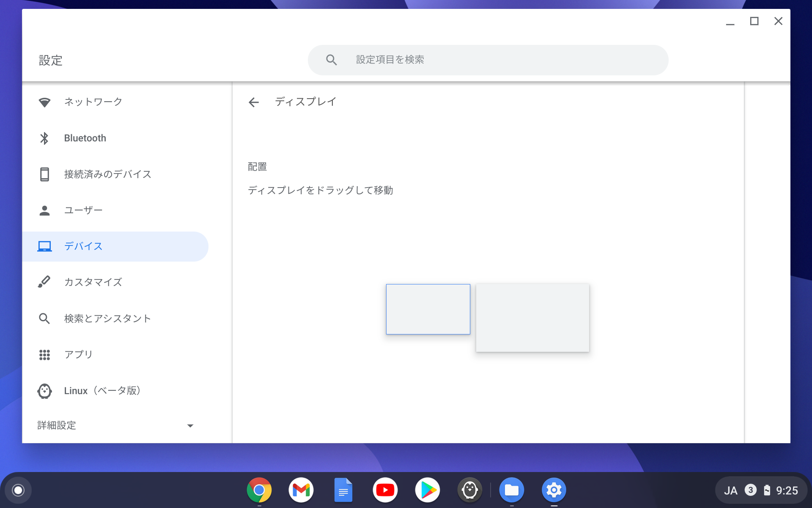Click ディスプレイをドラッグして移動 text
Image resolution: width=812 pixels, height=508 pixels.
point(321,190)
